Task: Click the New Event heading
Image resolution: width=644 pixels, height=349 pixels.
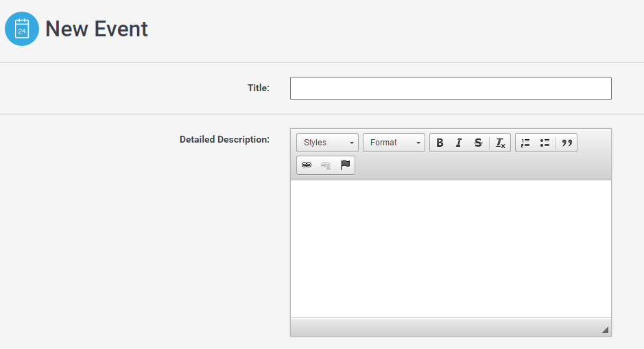Action: (x=97, y=29)
